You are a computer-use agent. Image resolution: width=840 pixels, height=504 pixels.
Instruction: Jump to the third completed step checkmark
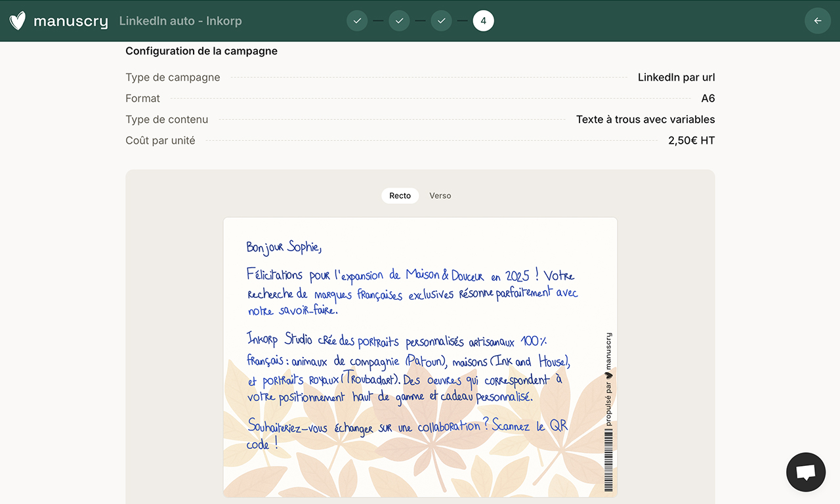click(441, 21)
